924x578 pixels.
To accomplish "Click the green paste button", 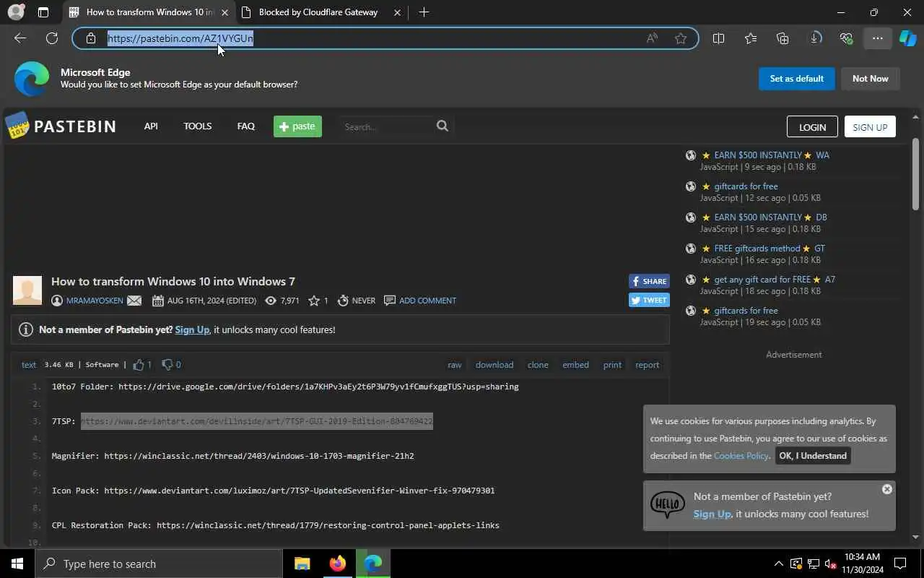I will [297, 126].
